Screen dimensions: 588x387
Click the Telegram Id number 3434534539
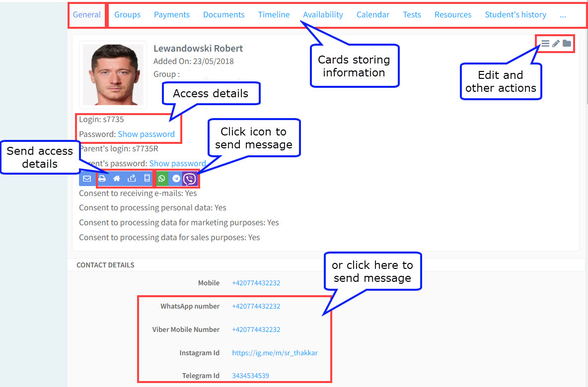tap(250, 376)
